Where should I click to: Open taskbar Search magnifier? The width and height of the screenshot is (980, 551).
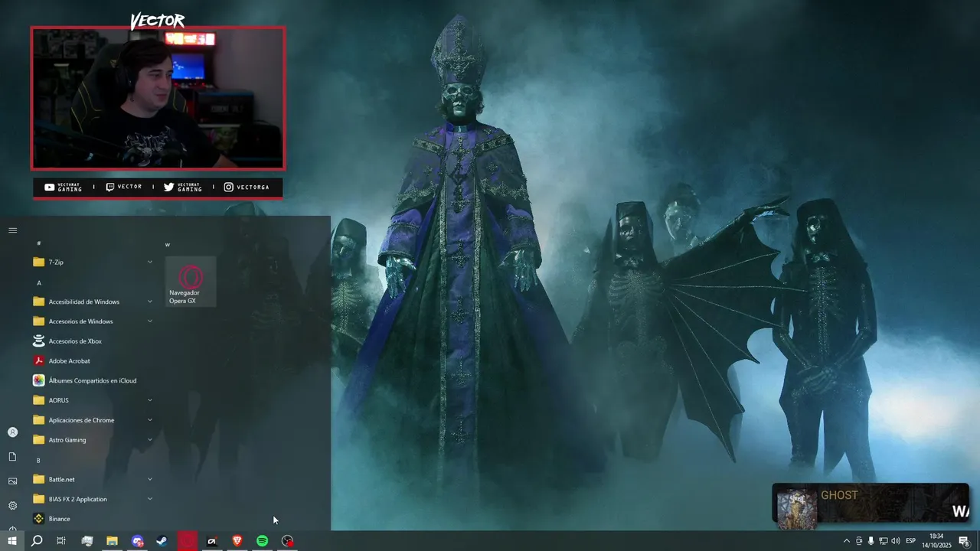pos(37,541)
